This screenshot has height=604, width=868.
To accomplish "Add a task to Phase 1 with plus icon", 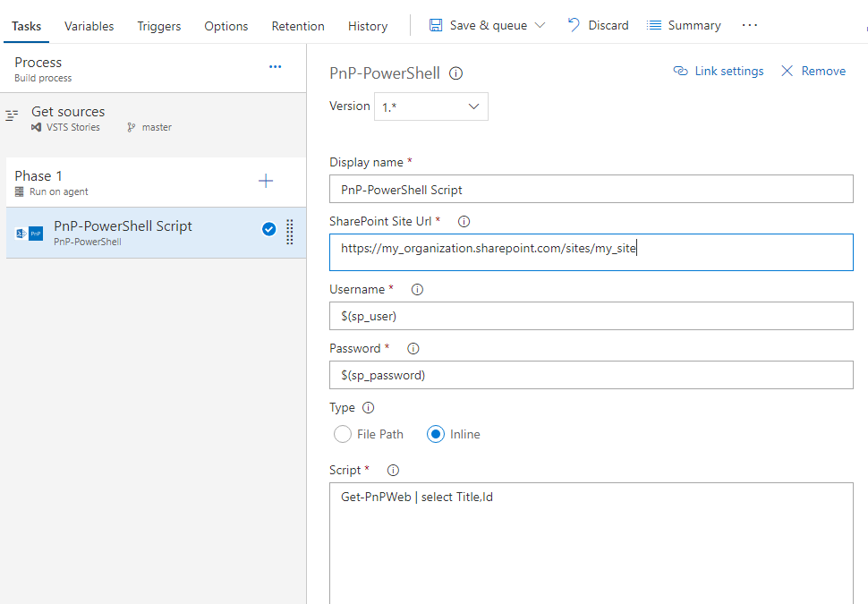I will 266,181.
